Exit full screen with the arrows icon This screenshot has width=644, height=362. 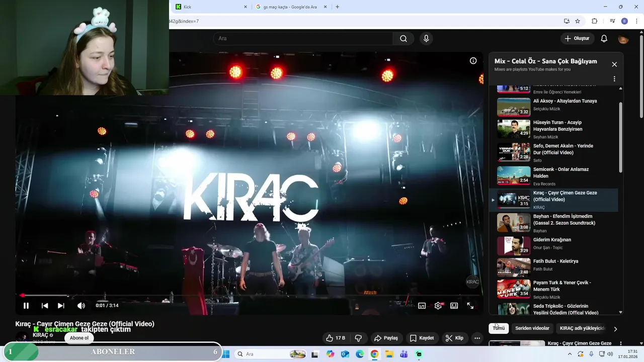470,306
